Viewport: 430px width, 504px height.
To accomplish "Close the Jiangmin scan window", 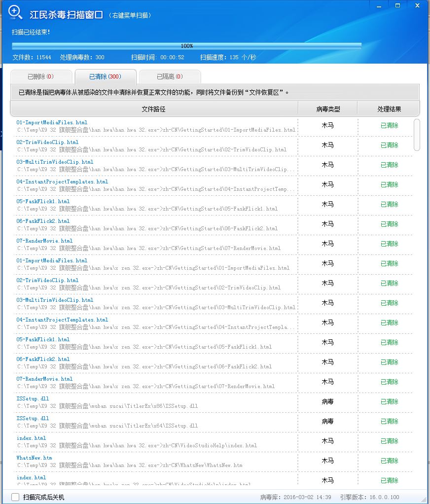I will coord(417,5).
